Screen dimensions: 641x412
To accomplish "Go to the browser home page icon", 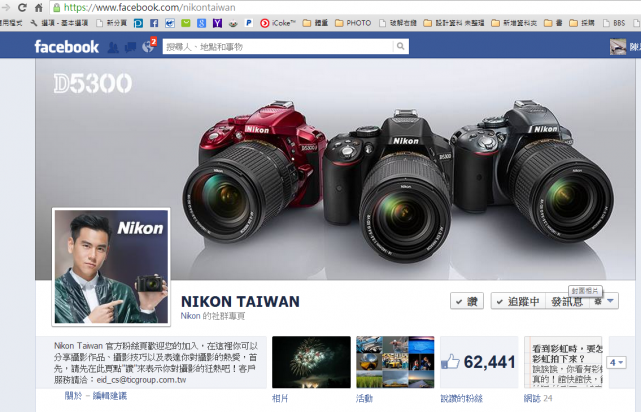I will click(38, 7).
